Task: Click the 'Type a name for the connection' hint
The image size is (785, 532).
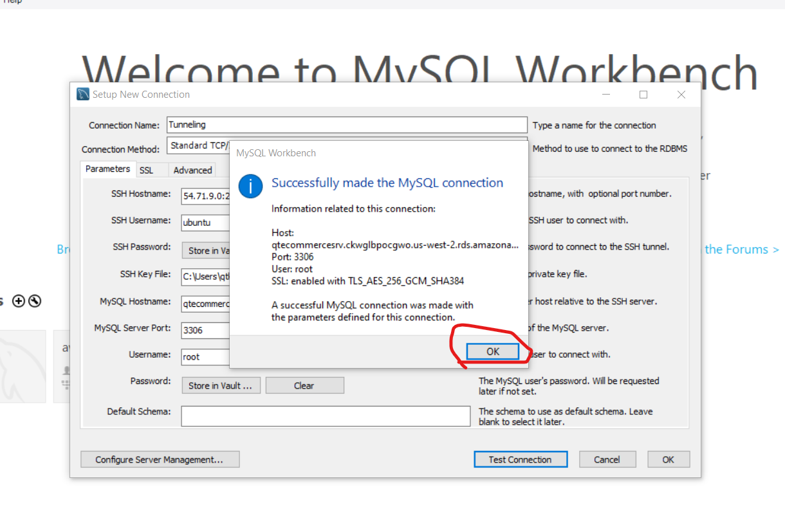Action: coord(595,125)
